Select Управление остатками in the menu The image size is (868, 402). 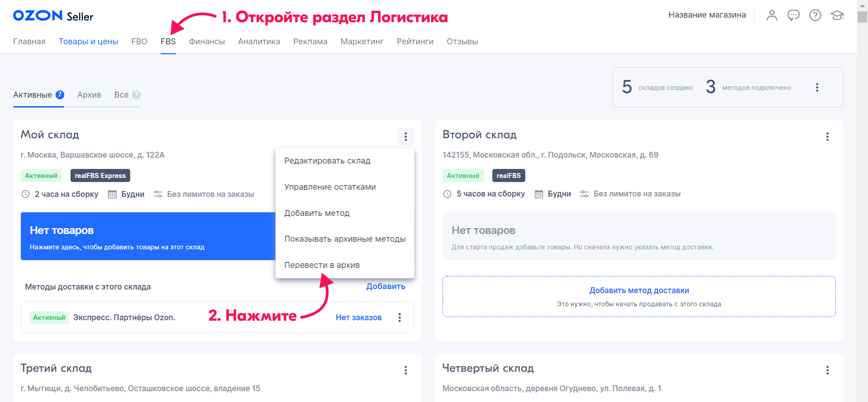click(330, 187)
